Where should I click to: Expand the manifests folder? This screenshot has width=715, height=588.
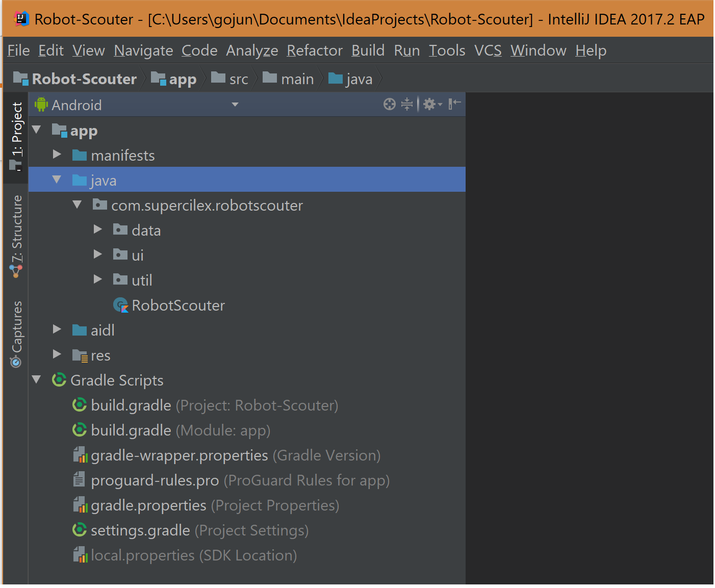click(57, 155)
